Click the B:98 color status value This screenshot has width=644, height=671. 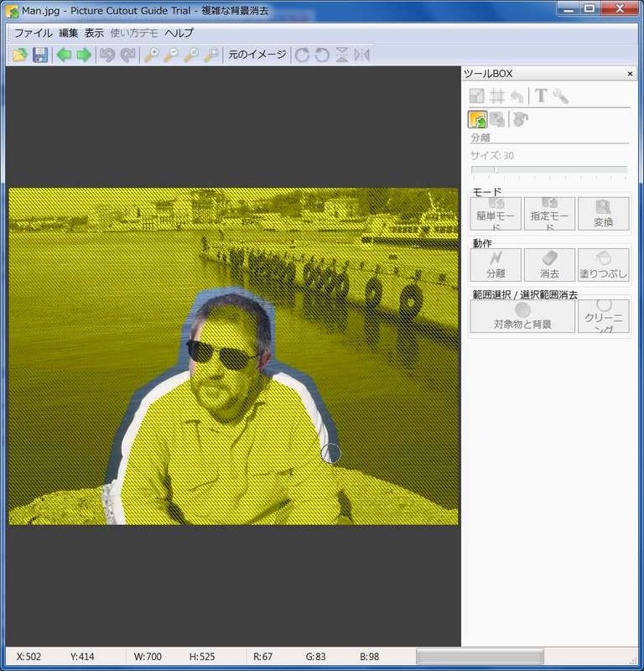pos(369,657)
